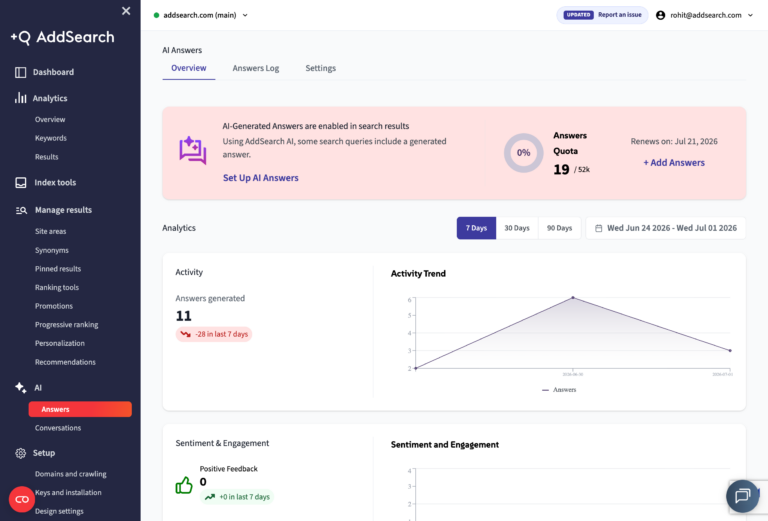Open the rohit@addsearch.com account menu
Image resolution: width=768 pixels, height=521 pixels.
tap(705, 15)
